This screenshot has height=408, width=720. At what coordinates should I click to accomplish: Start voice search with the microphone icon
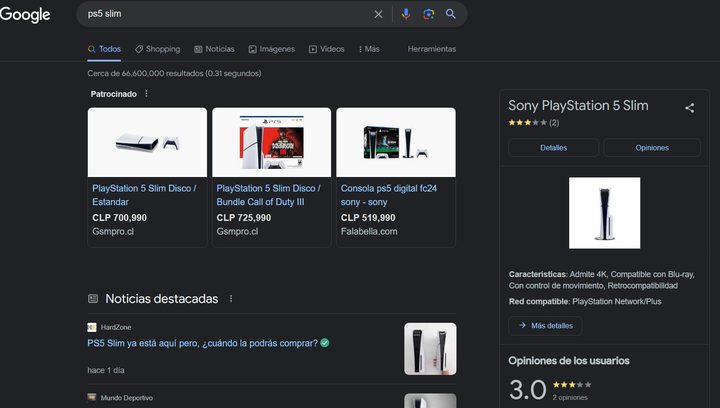[x=406, y=14]
